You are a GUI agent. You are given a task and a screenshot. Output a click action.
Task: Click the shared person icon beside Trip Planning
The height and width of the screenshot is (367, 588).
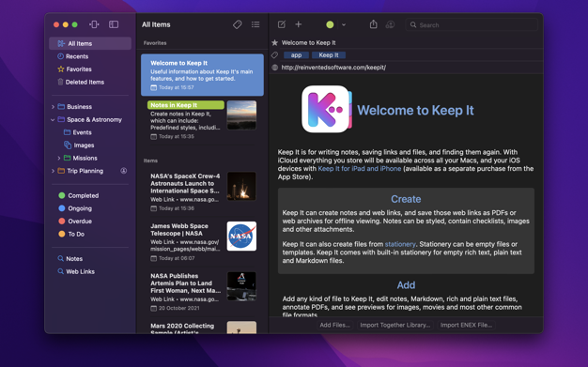coord(123,171)
